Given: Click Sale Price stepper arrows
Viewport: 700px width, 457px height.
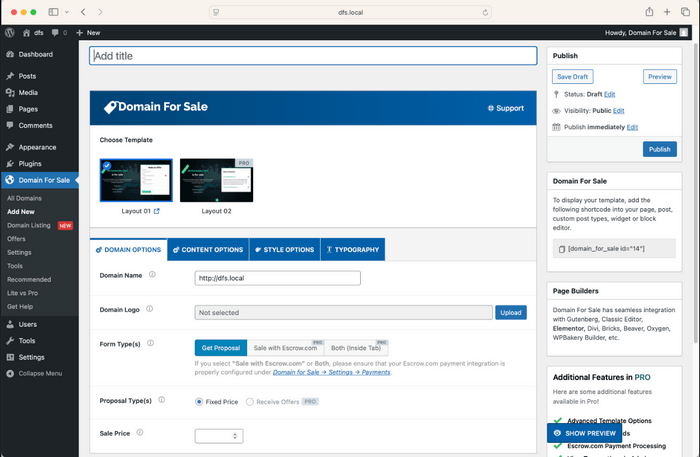Looking at the screenshot, I should click(x=235, y=436).
